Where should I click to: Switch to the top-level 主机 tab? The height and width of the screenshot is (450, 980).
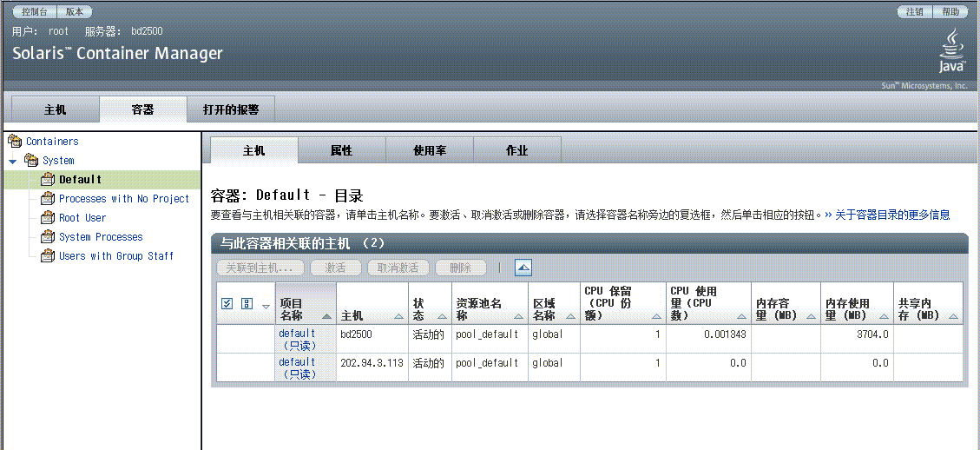pyautogui.click(x=55, y=109)
